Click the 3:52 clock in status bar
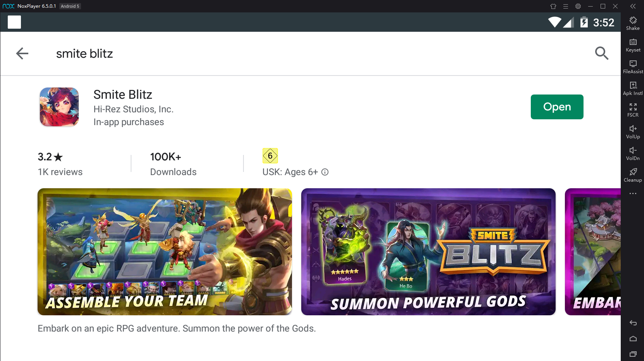Screen dimensions: 644x361 tap(604, 22)
